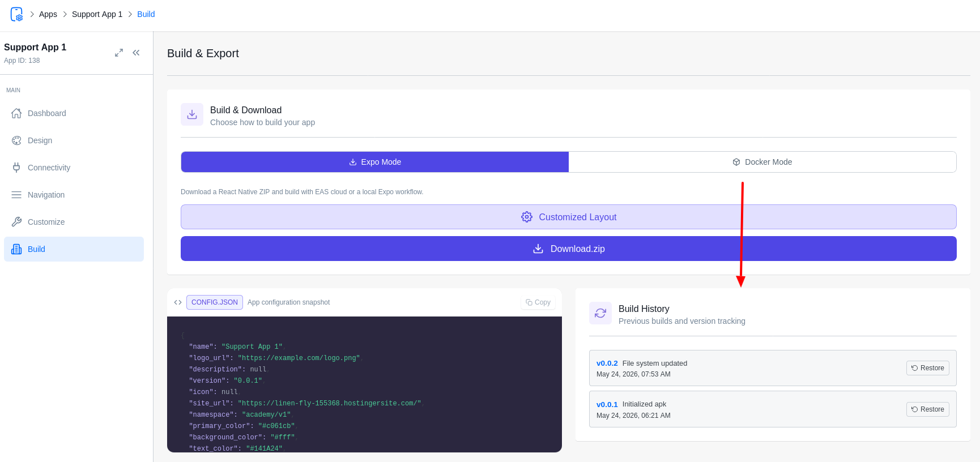Click the Customized Layout gear icon
The image size is (980, 462).
527,217
